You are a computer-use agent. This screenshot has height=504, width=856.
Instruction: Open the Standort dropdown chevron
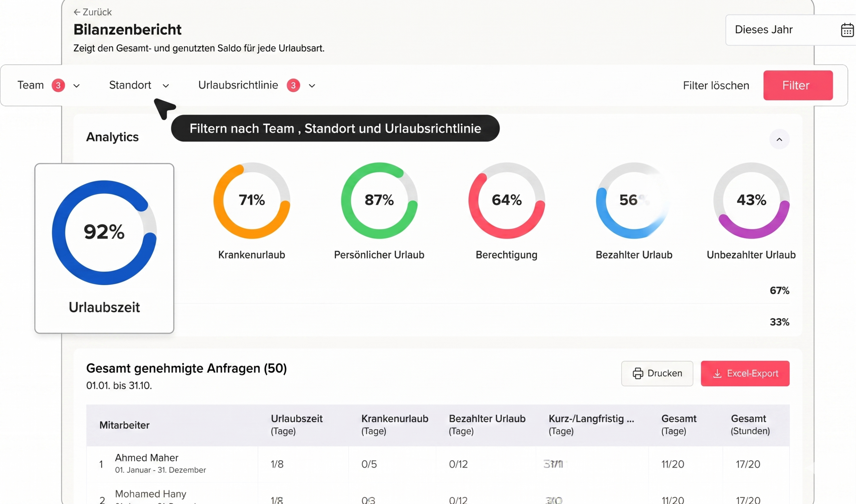pyautogui.click(x=166, y=86)
